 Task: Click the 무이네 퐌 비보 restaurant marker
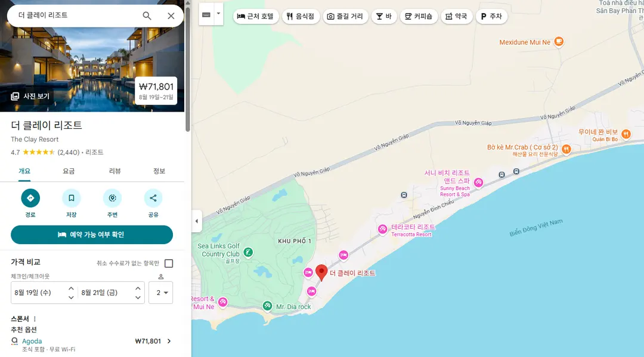[x=626, y=134]
